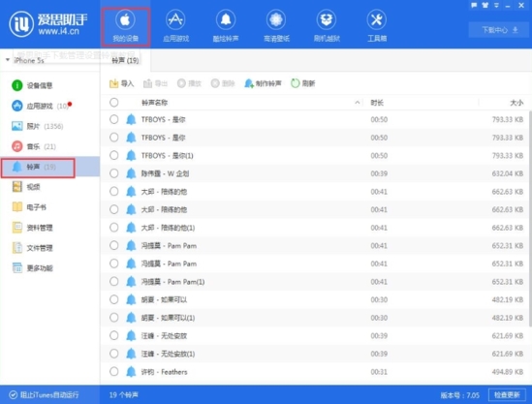
Task: Open the title bar menu dropdown icon
Action: [496, 5]
